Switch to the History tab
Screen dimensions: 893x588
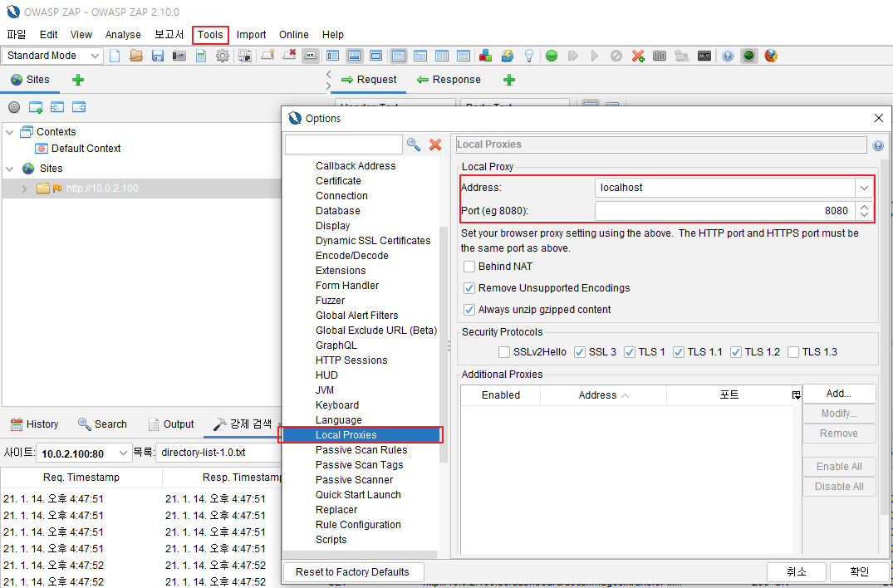(x=34, y=424)
